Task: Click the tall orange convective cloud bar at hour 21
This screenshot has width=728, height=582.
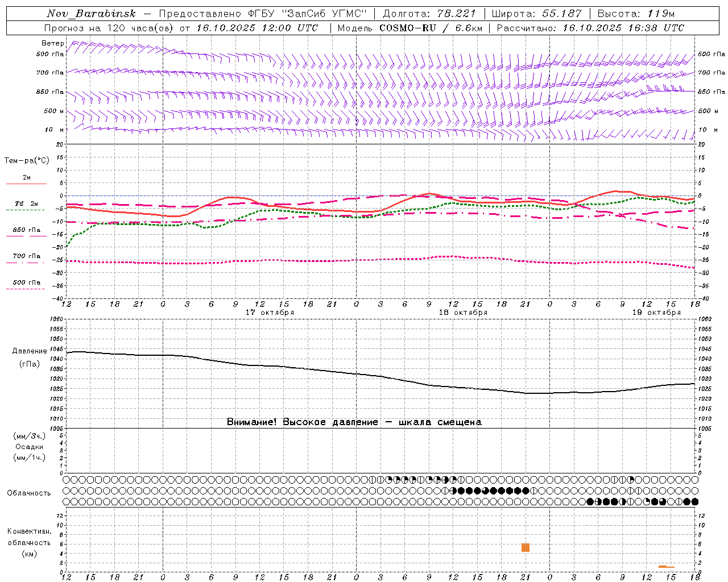Action: click(x=526, y=547)
